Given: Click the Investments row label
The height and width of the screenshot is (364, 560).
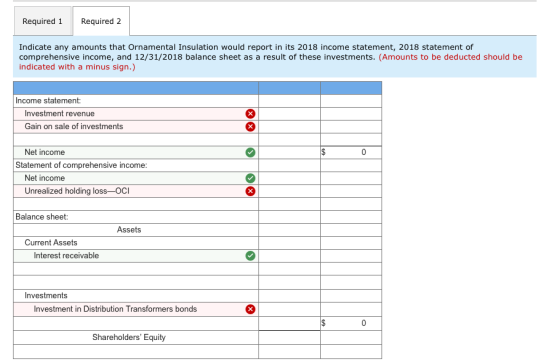Looking at the screenshot, I should click(46, 295).
